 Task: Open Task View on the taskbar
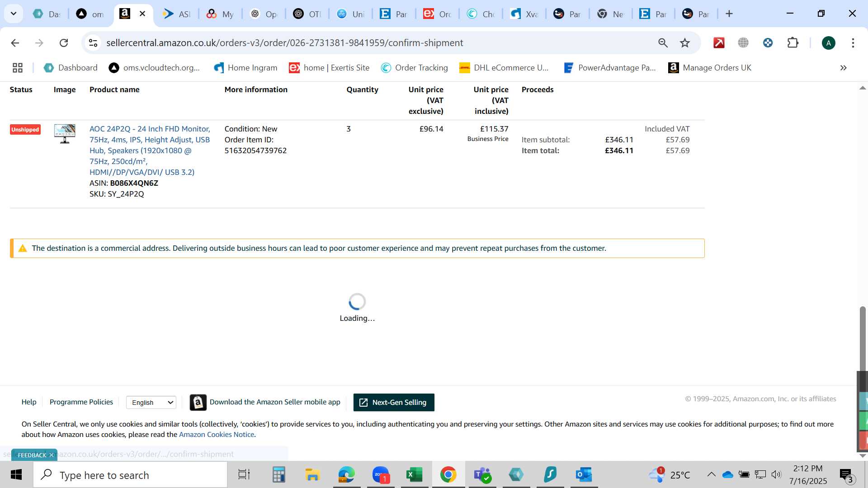[x=244, y=475]
